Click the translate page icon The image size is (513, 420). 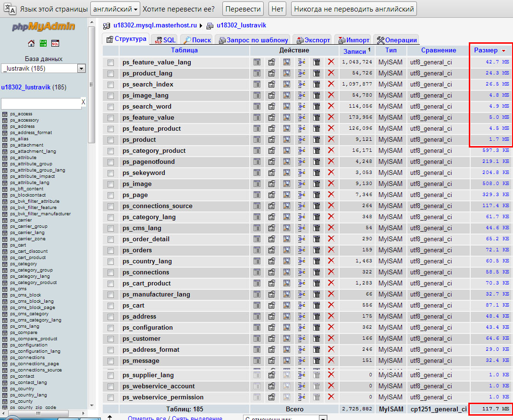tap(10, 9)
